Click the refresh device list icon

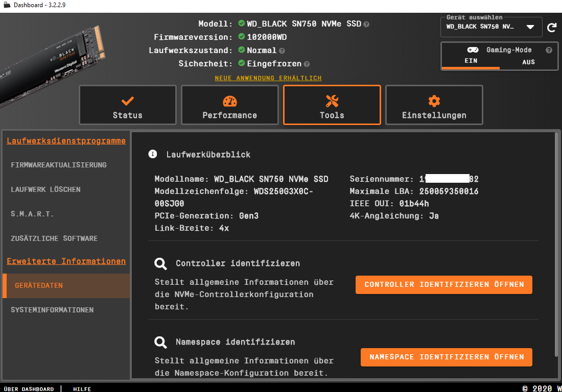point(552,27)
